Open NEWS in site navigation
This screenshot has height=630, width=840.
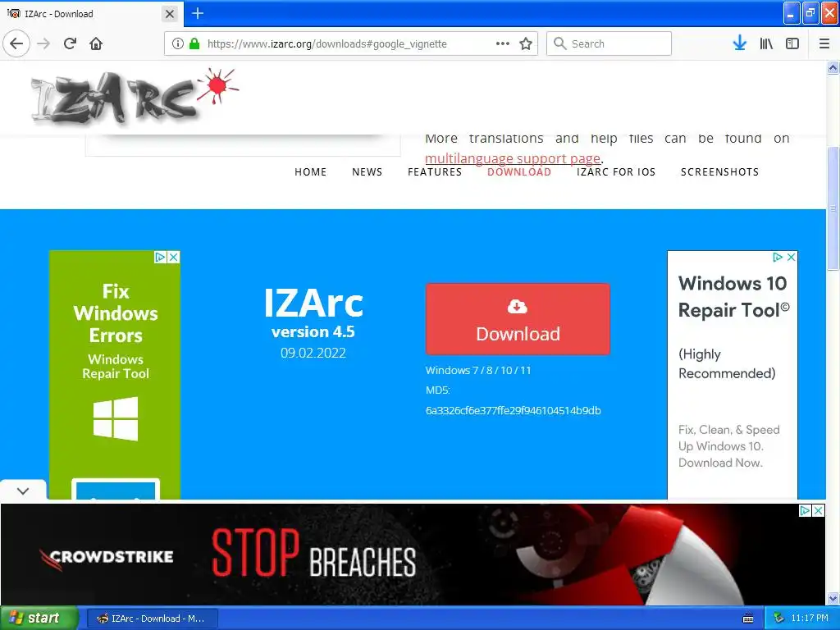[367, 172]
